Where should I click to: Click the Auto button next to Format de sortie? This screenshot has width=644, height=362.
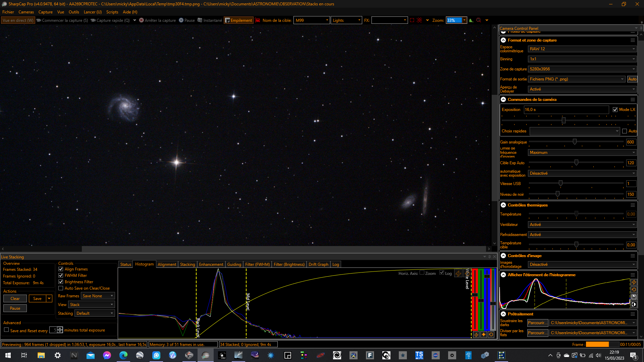pyautogui.click(x=632, y=79)
